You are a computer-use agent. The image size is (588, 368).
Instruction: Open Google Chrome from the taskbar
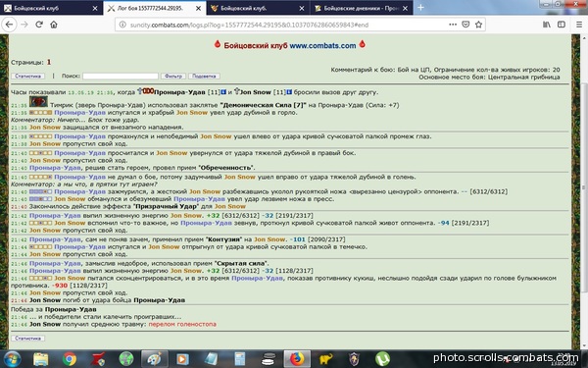(70, 359)
